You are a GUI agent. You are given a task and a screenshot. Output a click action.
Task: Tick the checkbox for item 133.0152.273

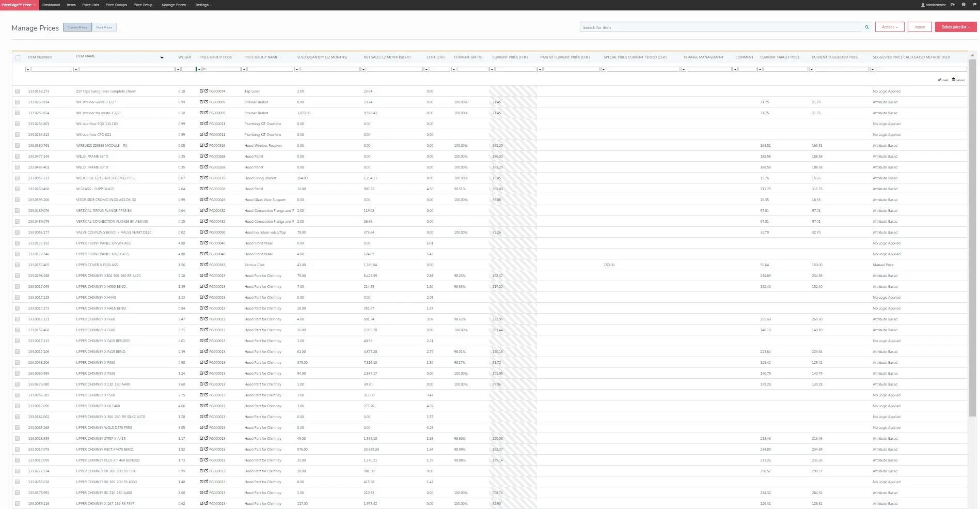tap(17, 91)
